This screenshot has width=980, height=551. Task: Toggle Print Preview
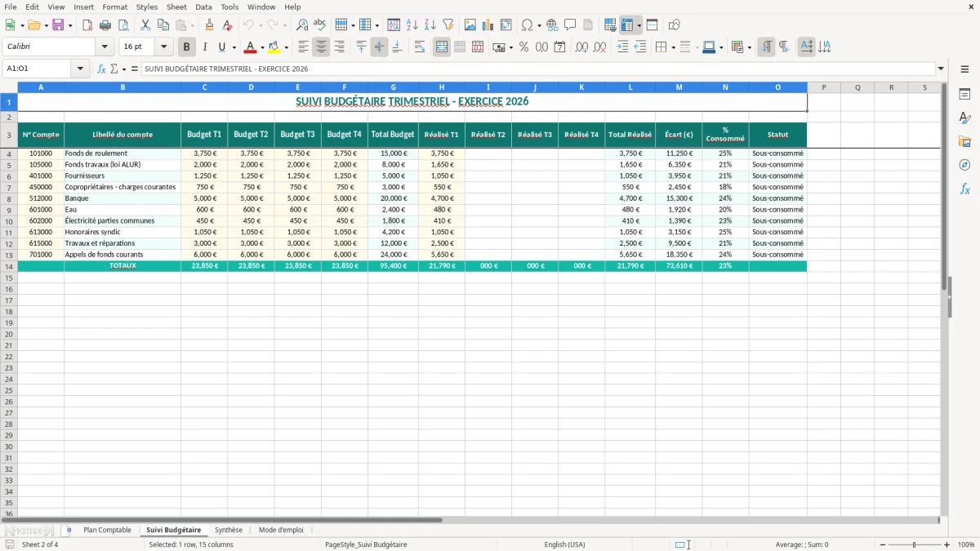pyautogui.click(x=123, y=25)
